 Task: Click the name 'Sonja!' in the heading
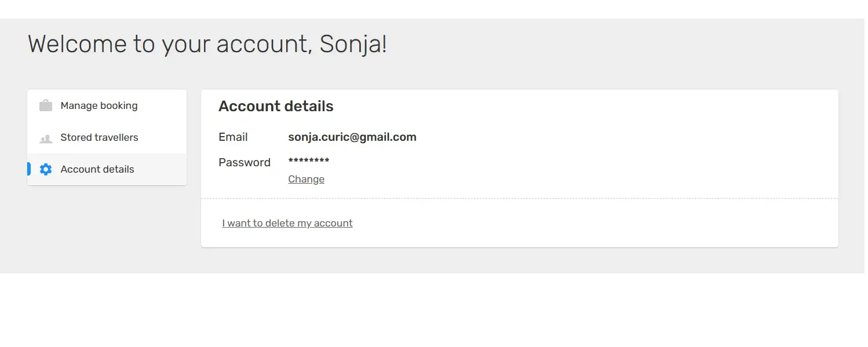click(x=353, y=45)
